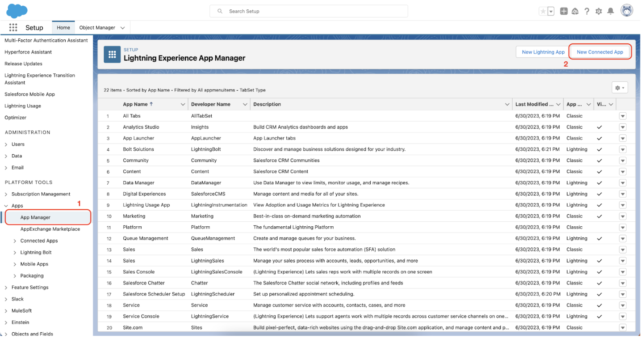Open row actions dropdown for Community
This screenshot has height=339, width=644.
point(623,161)
